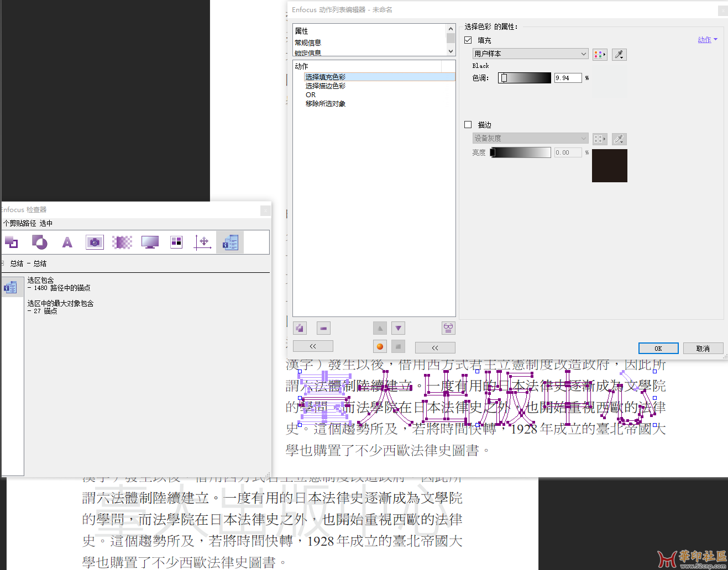Open the Prepress shape inspector icon
The width and height of the screenshot is (728, 570).
[x=39, y=242]
